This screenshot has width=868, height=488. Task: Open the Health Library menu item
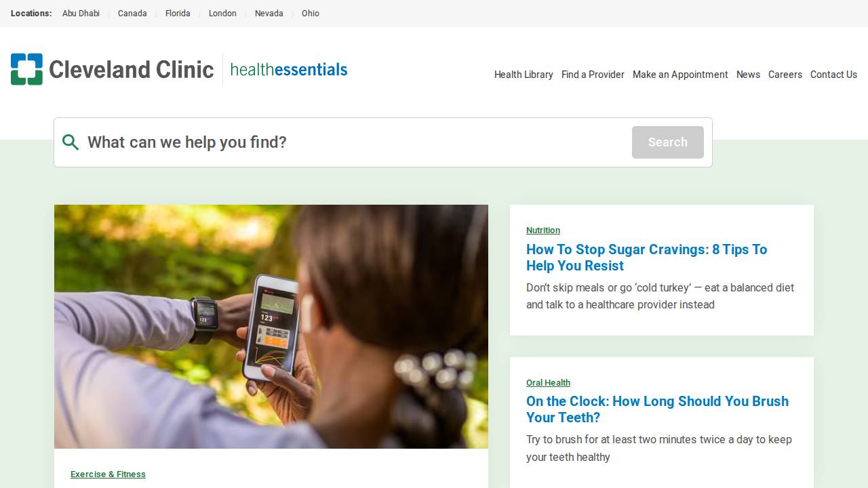[524, 75]
